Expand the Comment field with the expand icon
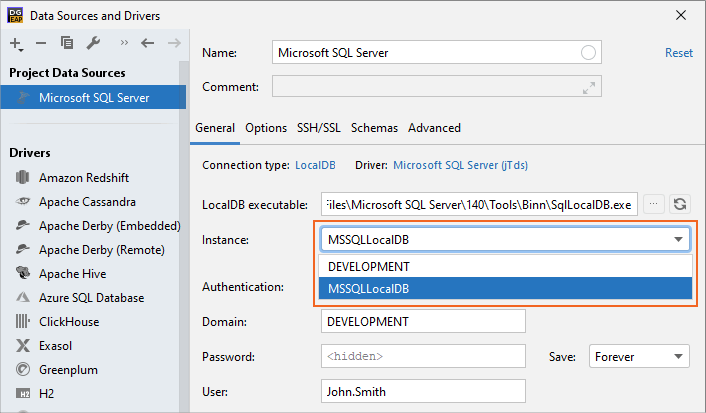 pyautogui.click(x=589, y=88)
